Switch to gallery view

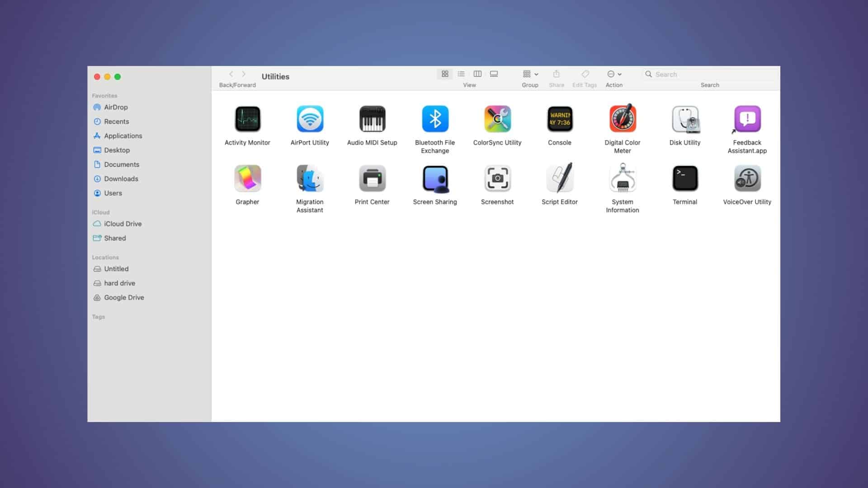[x=494, y=74]
